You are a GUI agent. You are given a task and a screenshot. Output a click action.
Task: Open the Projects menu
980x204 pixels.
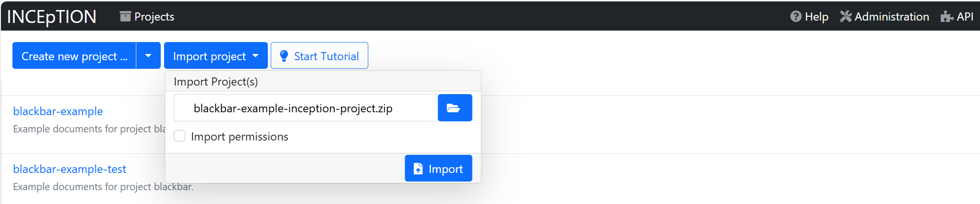[x=147, y=16]
